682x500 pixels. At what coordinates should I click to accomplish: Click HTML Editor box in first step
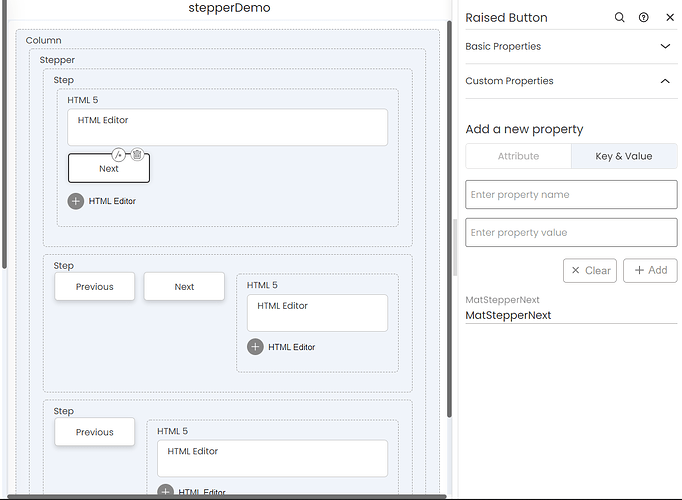227,127
